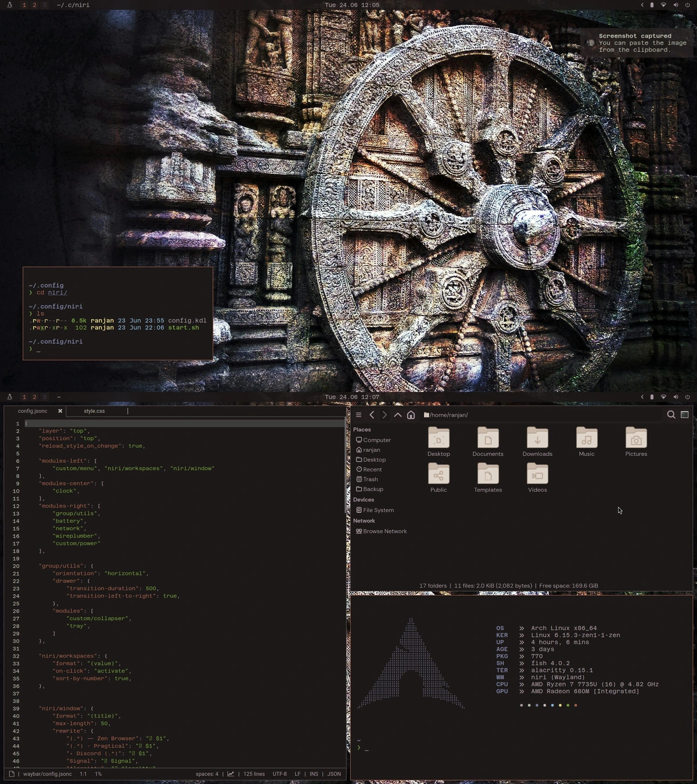Go back in file manager history
This screenshot has height=784, width=697.
[372, 415]
